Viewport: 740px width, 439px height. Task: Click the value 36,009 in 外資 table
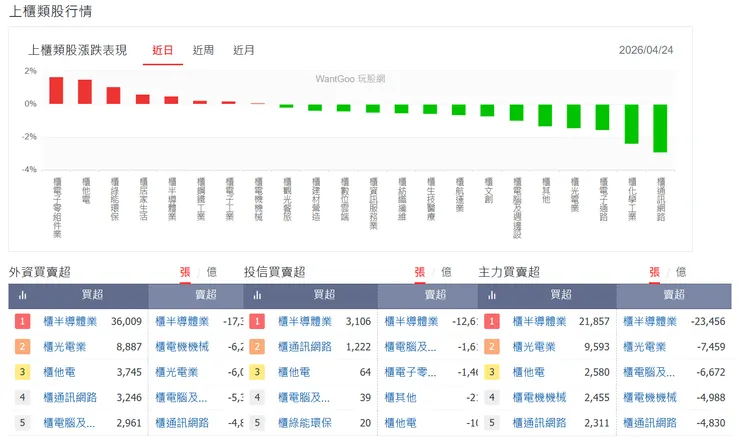126,321
